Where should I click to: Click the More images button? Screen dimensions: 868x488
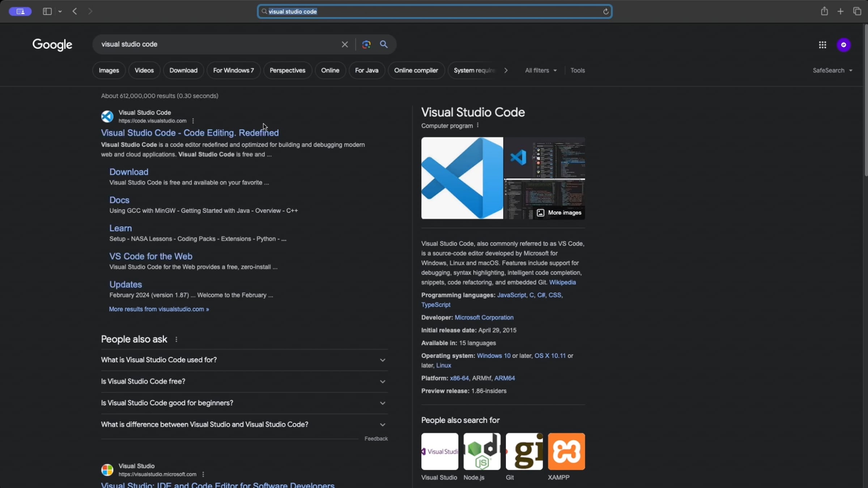click(559, 213)
